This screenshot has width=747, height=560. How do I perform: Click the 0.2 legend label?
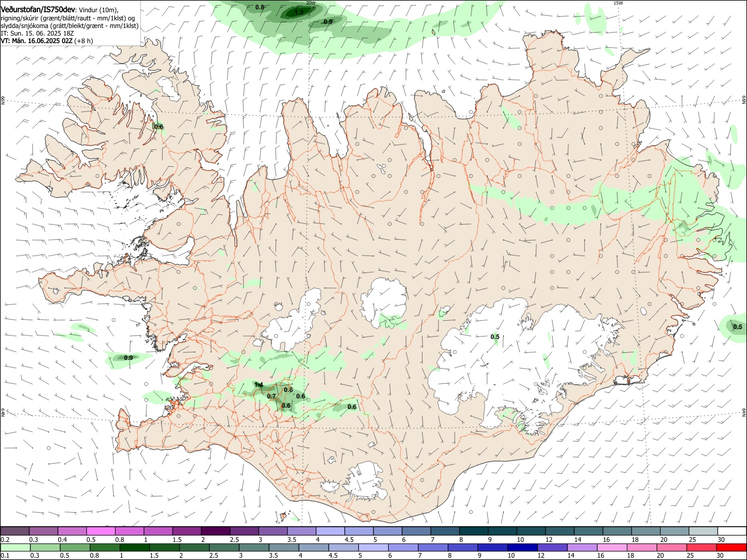pos(5,540)
